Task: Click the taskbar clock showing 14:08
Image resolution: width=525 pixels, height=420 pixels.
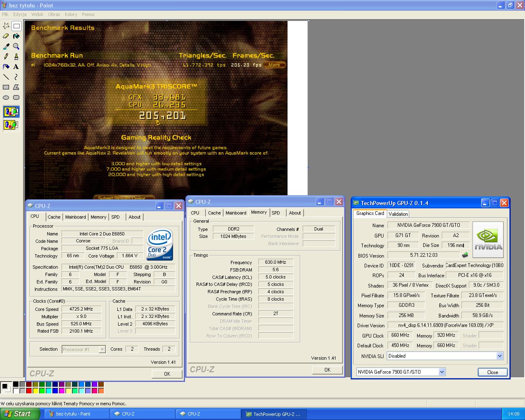Action: tap(514, 414)
